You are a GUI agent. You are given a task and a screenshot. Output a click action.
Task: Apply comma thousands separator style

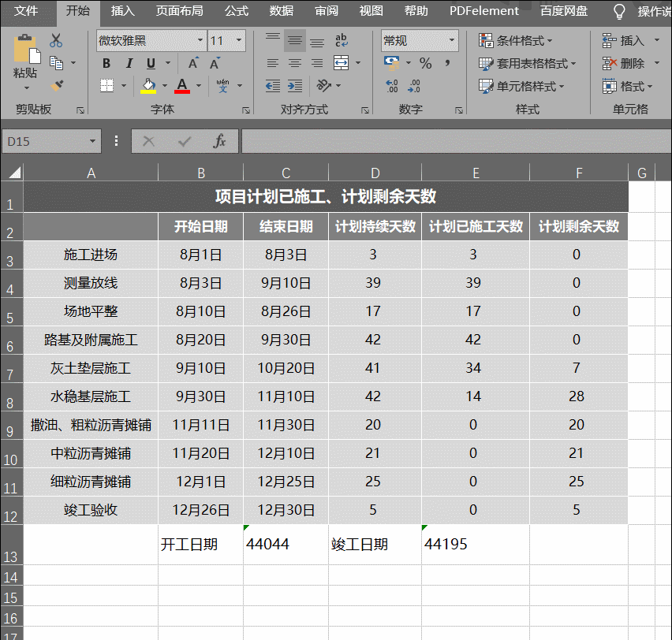pos(447,63)
